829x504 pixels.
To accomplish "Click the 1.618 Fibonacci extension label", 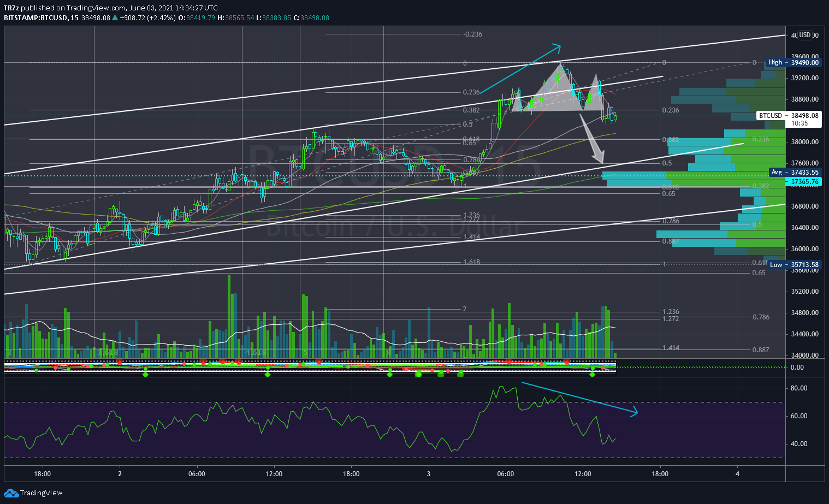I will pos(471,263).
